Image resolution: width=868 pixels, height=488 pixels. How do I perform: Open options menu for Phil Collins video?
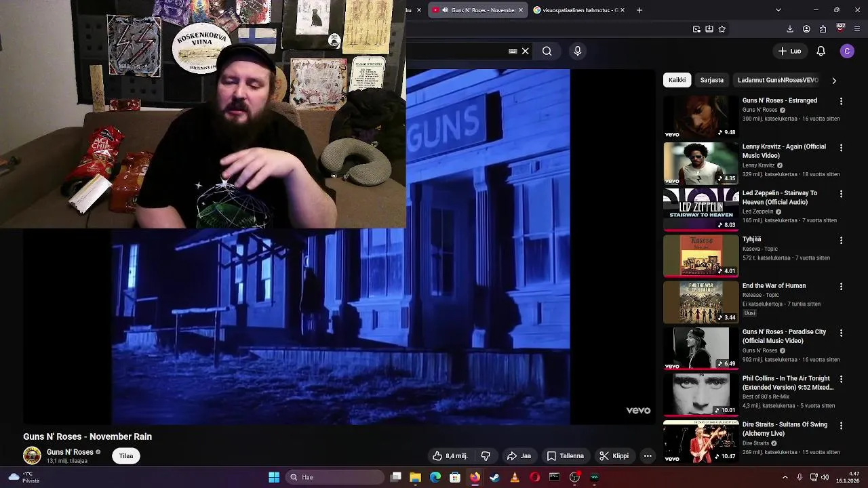841,379
